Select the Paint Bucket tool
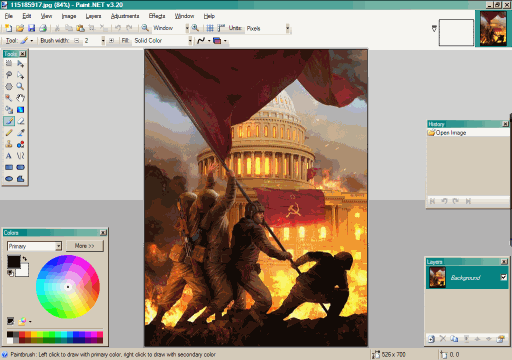This screenshot has width=512, height=360. 9,110
